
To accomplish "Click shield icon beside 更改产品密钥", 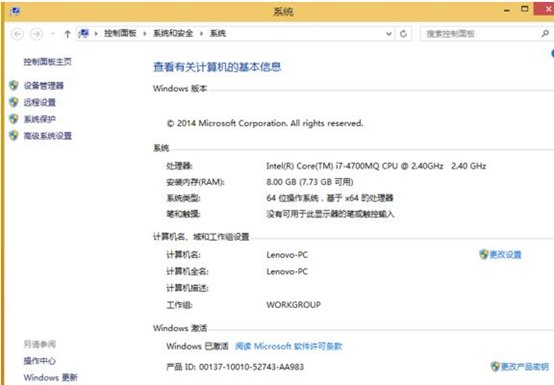I will tap(495, 366).
